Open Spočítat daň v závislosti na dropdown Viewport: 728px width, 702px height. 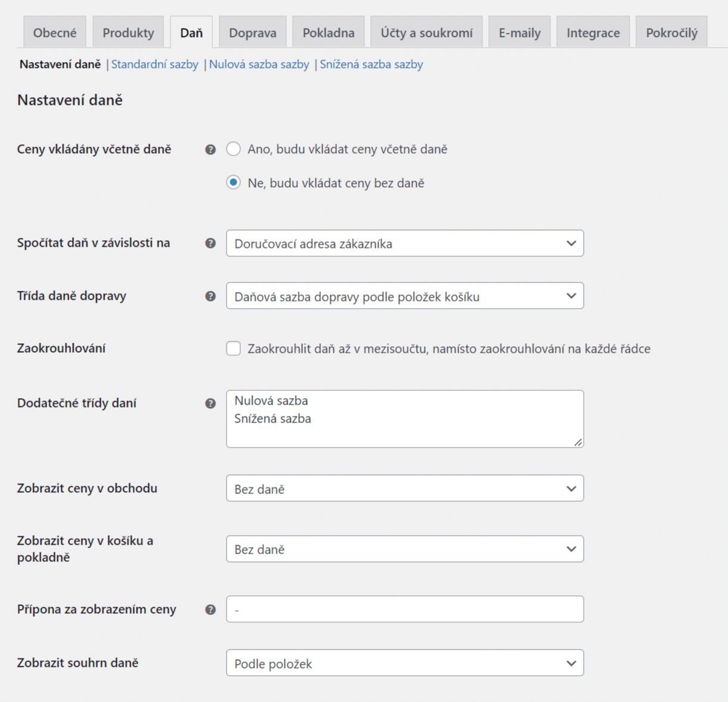tap(405, 243)
